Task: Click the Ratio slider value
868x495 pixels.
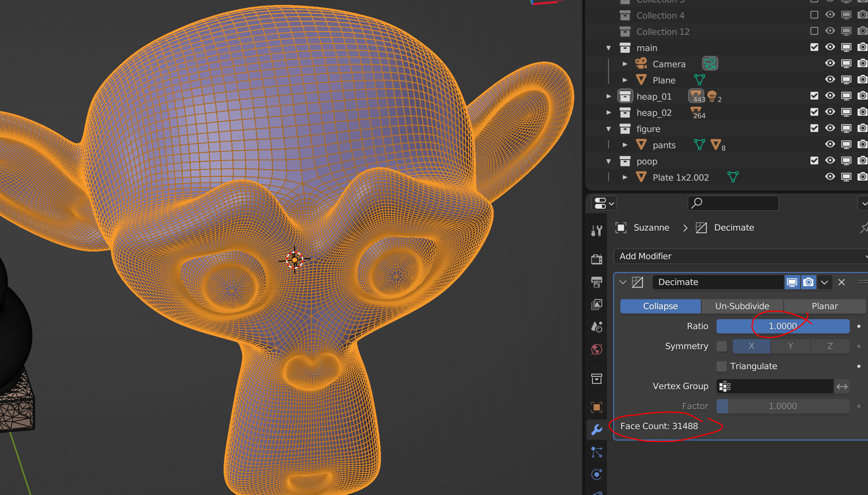Action: [x=783, y=326]
